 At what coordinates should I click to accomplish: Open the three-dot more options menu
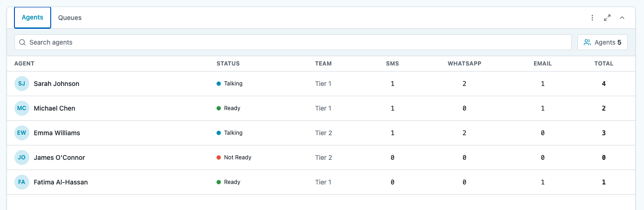click(592, 18)
